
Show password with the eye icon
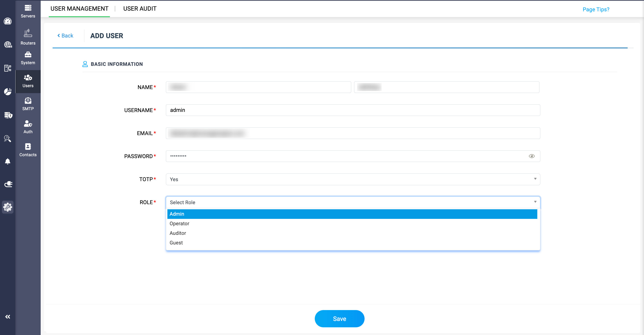click(532, 156)
